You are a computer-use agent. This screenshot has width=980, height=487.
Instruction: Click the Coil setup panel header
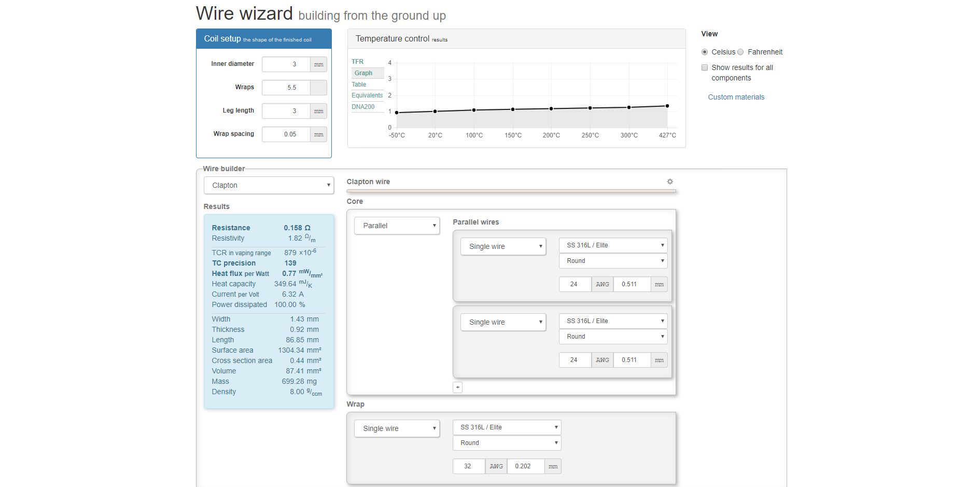(263, 39)
